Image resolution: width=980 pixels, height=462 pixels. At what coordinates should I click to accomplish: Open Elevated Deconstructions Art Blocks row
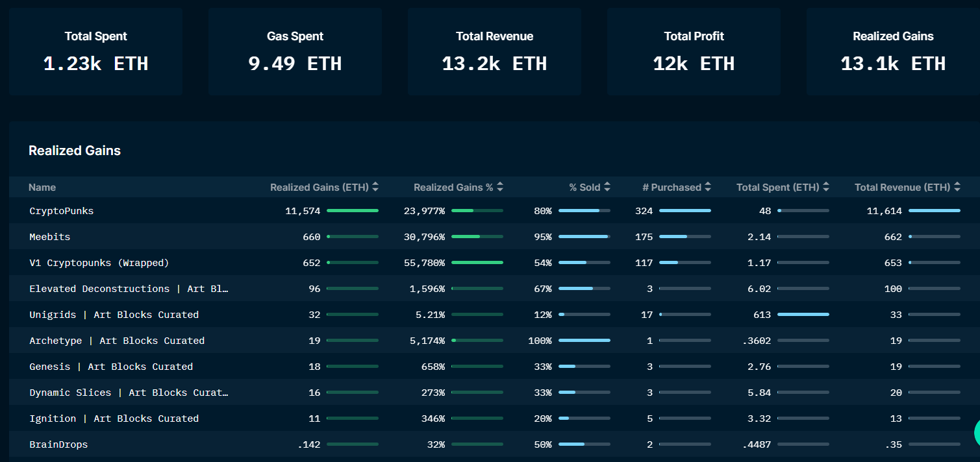(494, 289)
